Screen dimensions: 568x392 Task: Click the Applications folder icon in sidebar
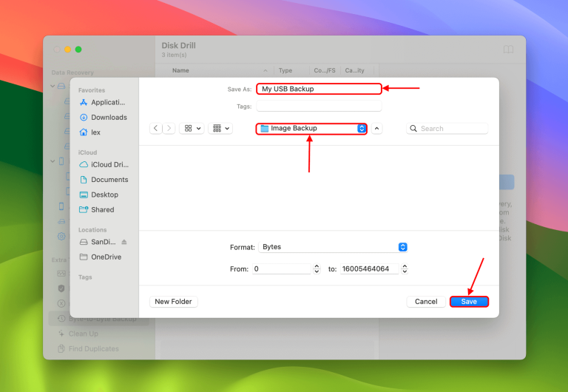[x=84, y=103]
